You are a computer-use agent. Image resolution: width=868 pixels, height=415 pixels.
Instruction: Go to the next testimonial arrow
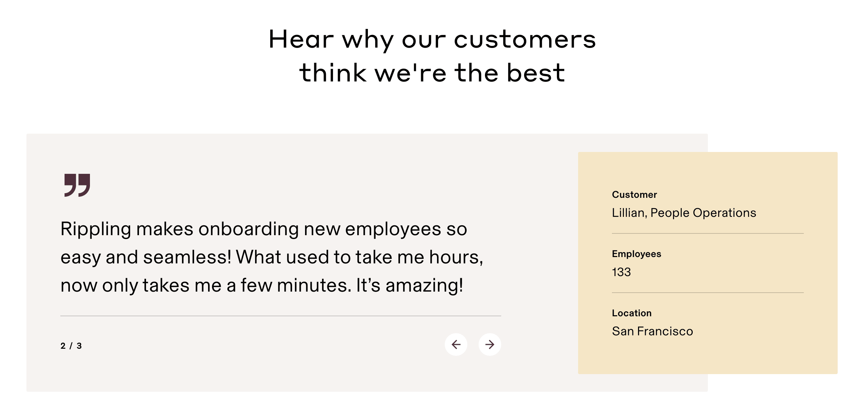click(490, 344)
